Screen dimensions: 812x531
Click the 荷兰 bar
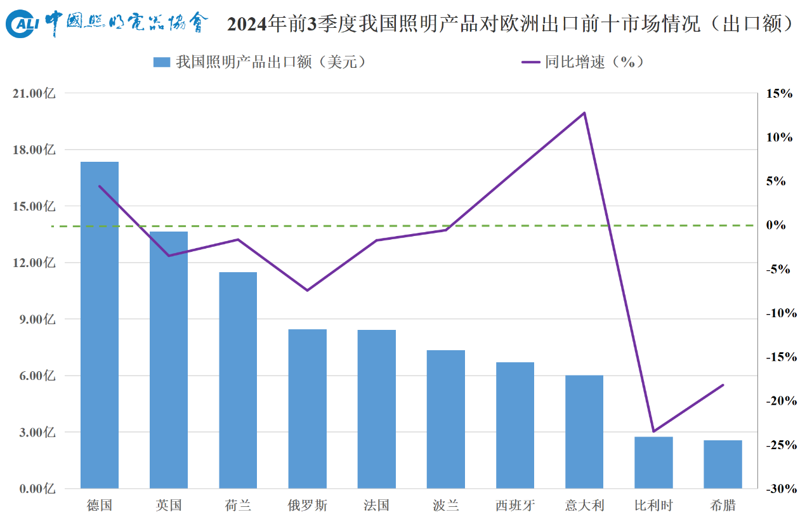238,380
